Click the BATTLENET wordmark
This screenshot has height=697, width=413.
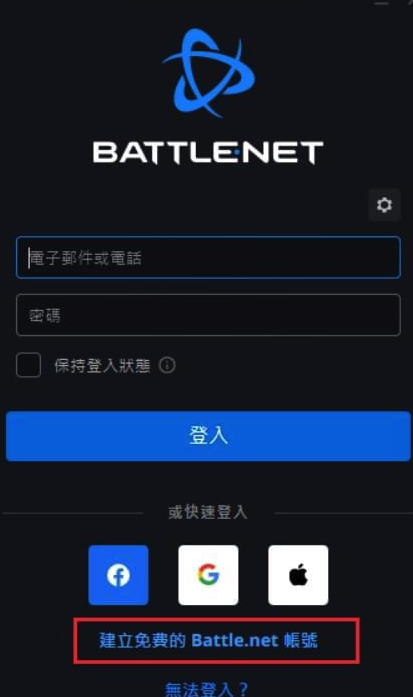pos(208,153)
